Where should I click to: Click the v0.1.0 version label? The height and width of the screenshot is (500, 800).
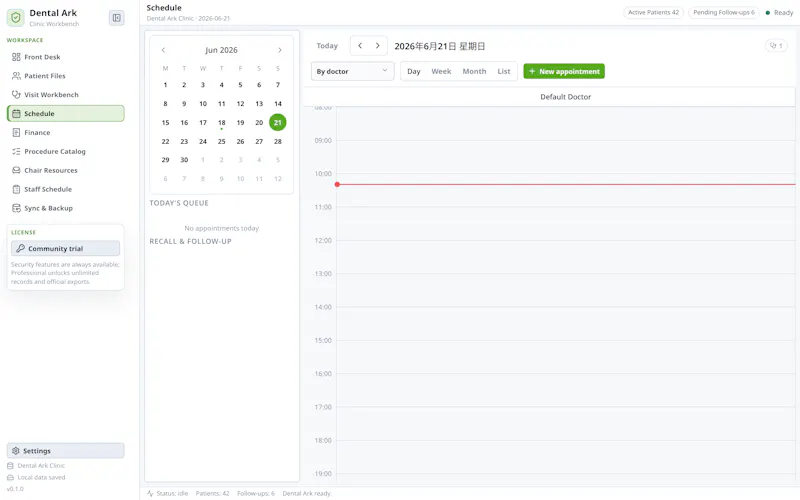point(15,489)
